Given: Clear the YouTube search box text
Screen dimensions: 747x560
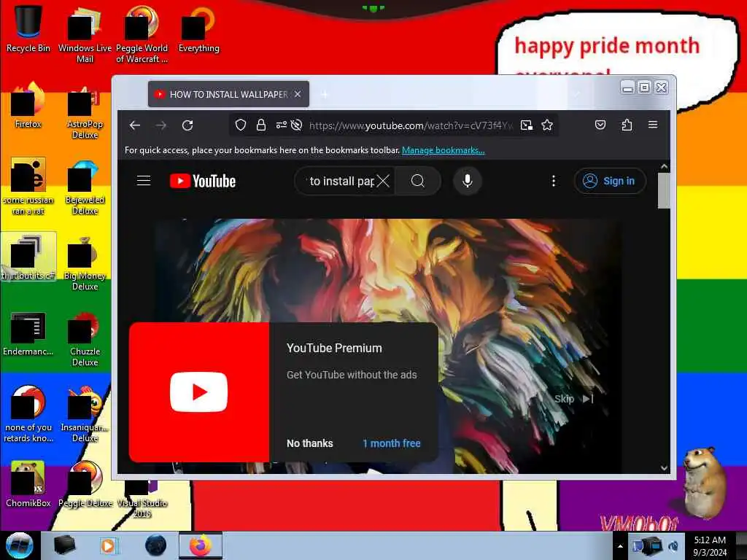Looking at the screenshot, I should (x=383, y=181).
